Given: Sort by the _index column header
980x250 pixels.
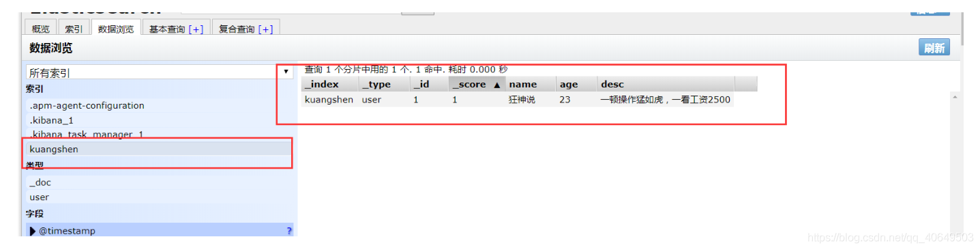Looking at the screenshot, I should [329, 84].
